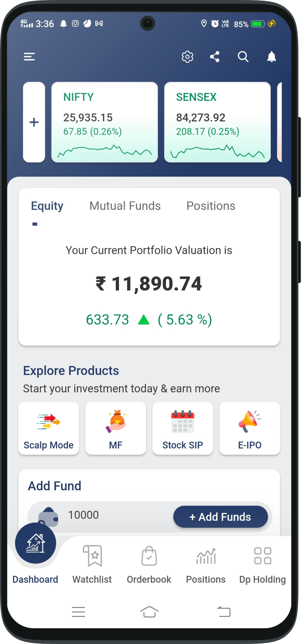Open the SENSEX index card
This screenshot has height=644, width=301.
217,122
